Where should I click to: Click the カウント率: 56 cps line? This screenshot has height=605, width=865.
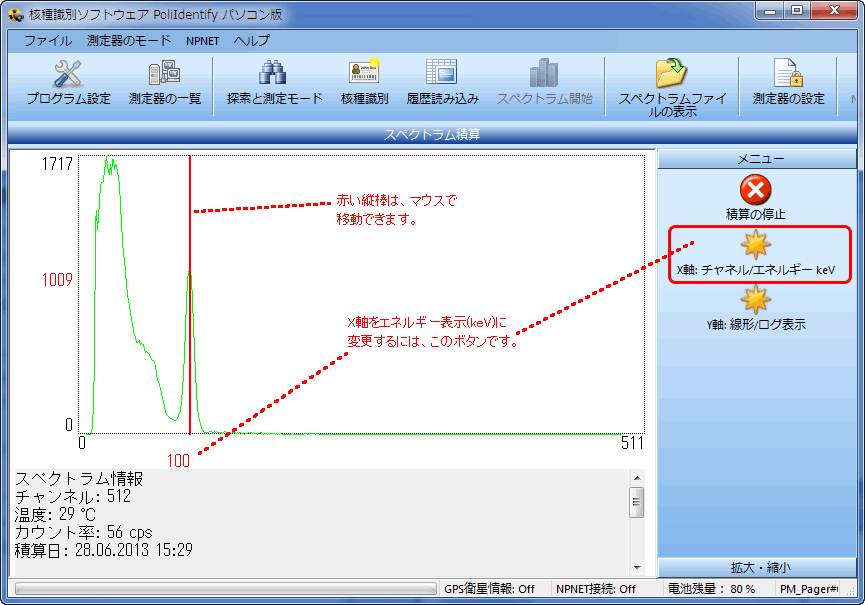point(83,532)
